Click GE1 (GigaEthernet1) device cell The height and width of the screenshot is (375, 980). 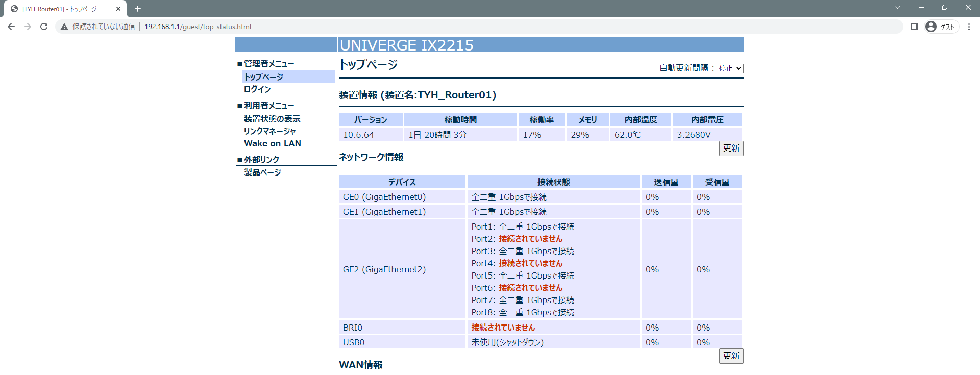402,212
